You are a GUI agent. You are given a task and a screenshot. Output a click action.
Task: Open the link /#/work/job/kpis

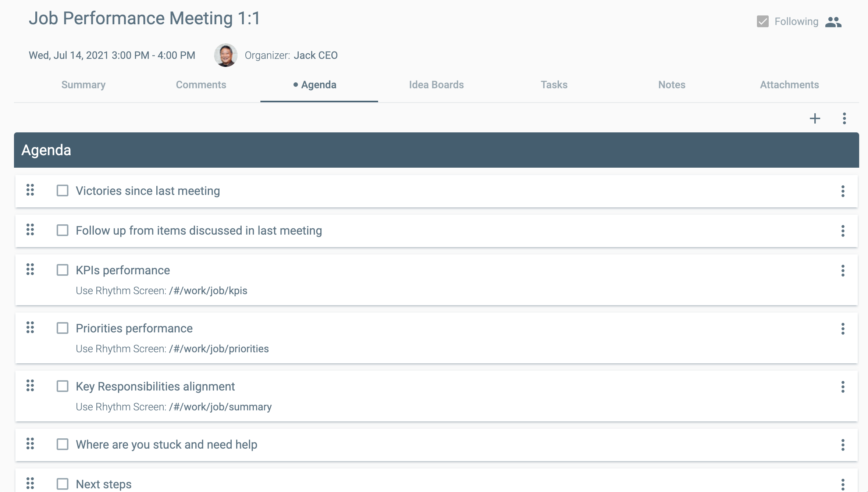point(207,290)
